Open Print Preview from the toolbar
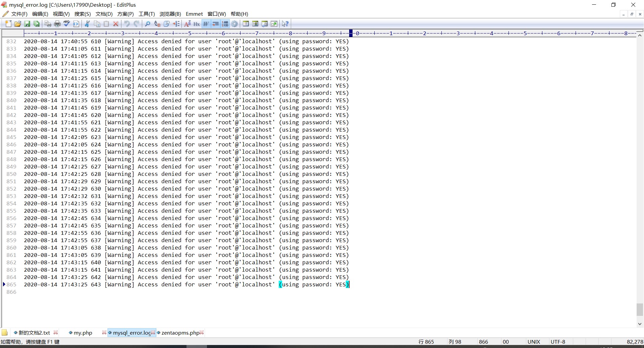Screen dimensions: 644x348 [48, 24]
